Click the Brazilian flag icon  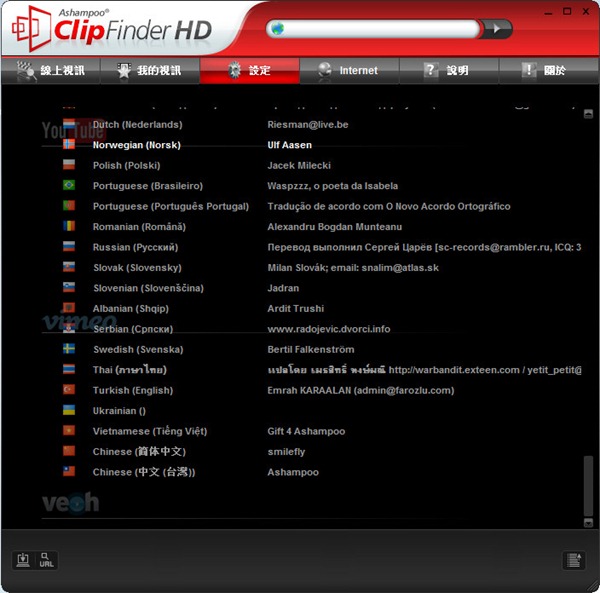pos(69,185)
